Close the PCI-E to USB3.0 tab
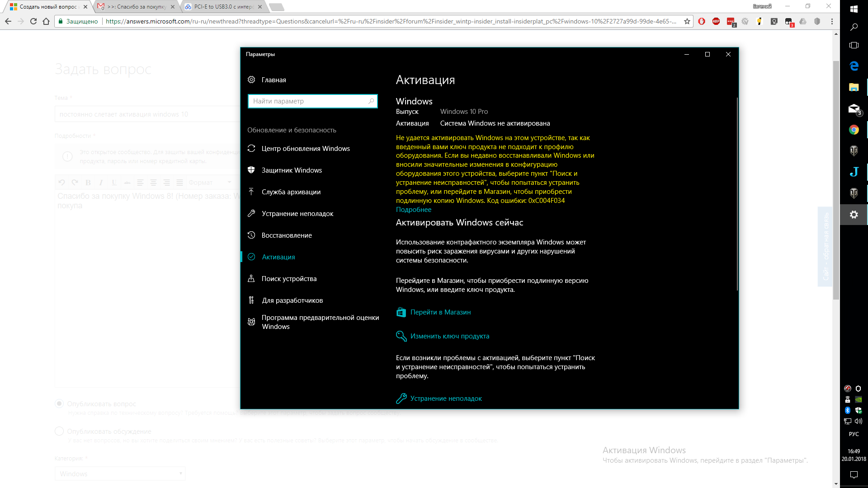868x488 pixels. 260,7
